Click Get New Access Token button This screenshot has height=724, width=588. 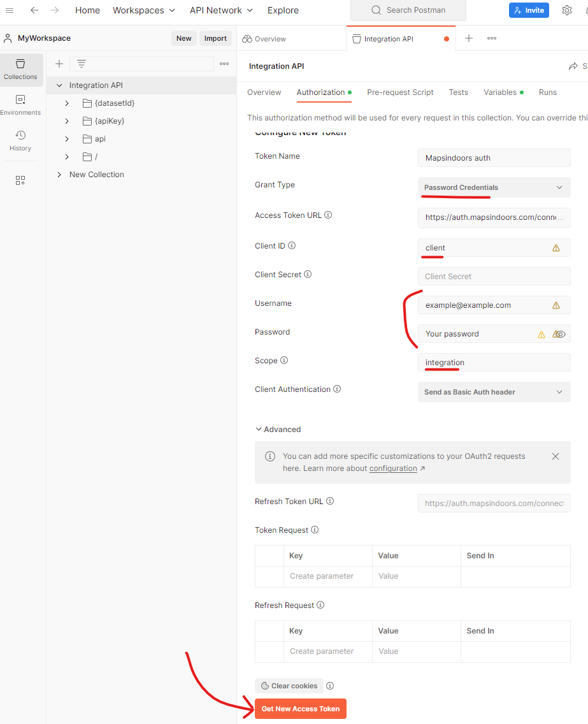[x=301, y=709]
